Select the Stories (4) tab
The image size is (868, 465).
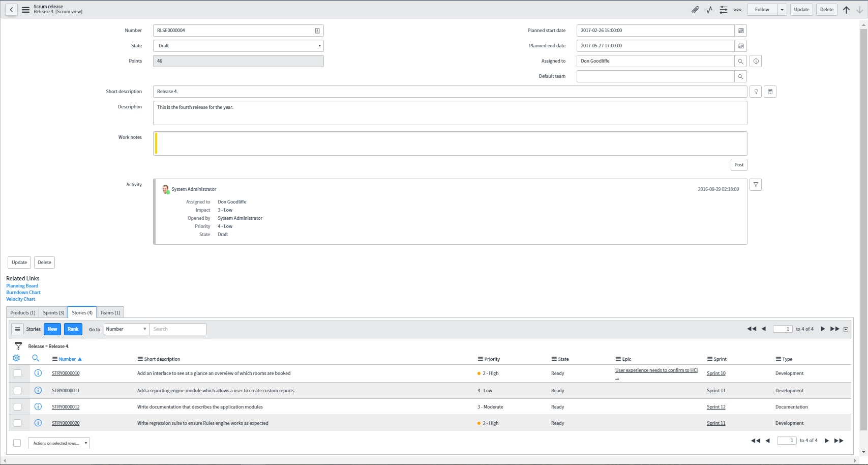click(82, 312)
